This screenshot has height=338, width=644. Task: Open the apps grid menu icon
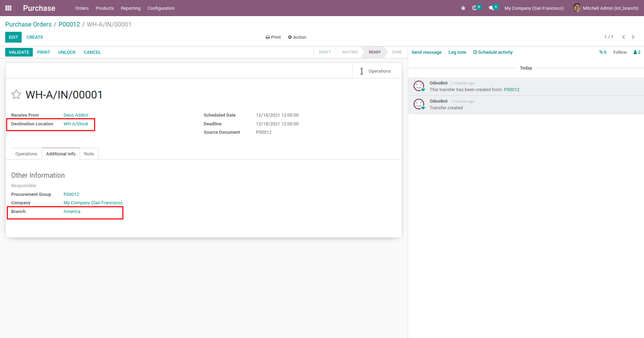click(8, 8)
